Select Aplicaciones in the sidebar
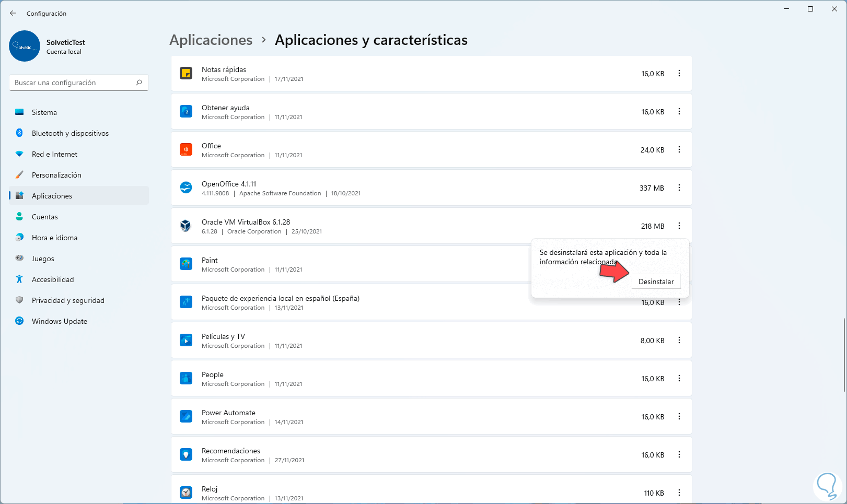Viewport: 847px width, 504px height. tap(79, 196)
